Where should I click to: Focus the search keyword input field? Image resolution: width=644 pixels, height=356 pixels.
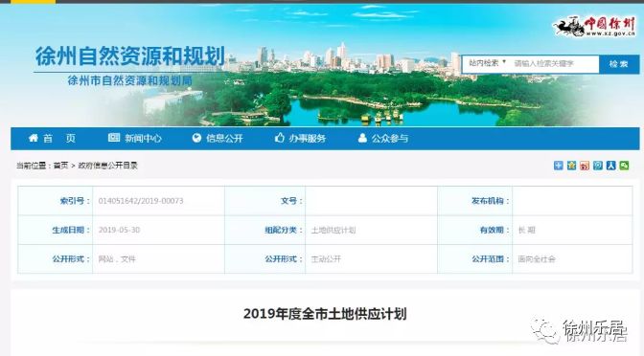click(555, 63)
